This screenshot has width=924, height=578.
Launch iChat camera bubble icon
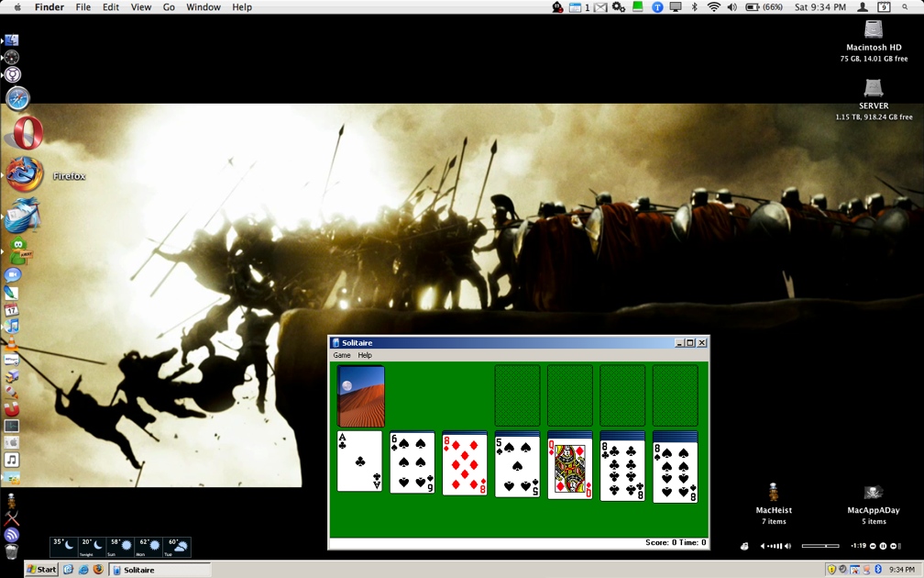pyautogui.click(x=13, y=275)
